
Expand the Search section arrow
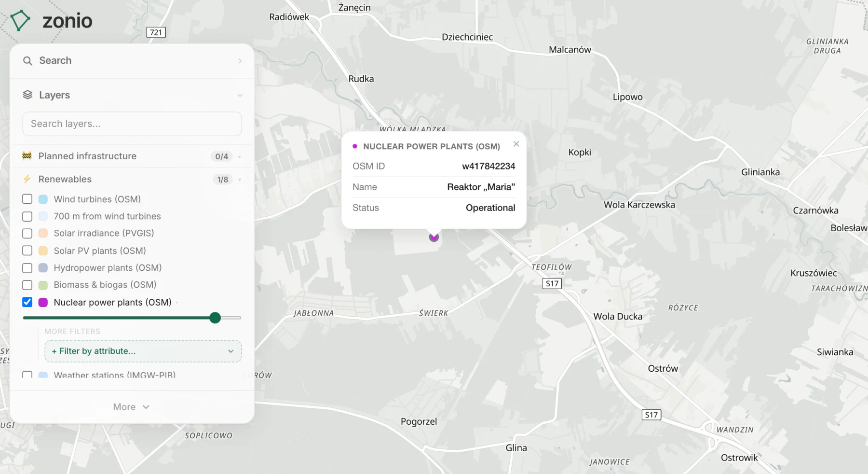(x=240, y=61)
